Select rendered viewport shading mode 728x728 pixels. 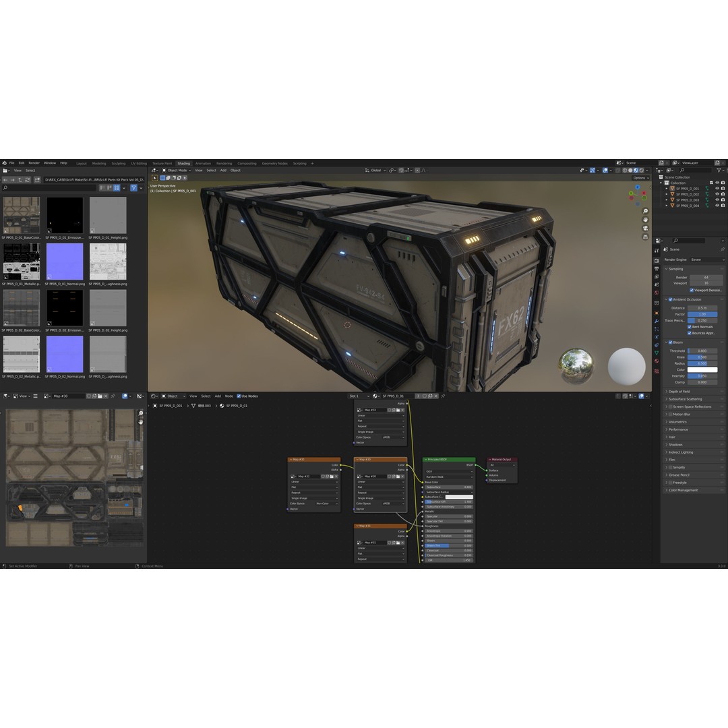641,171
